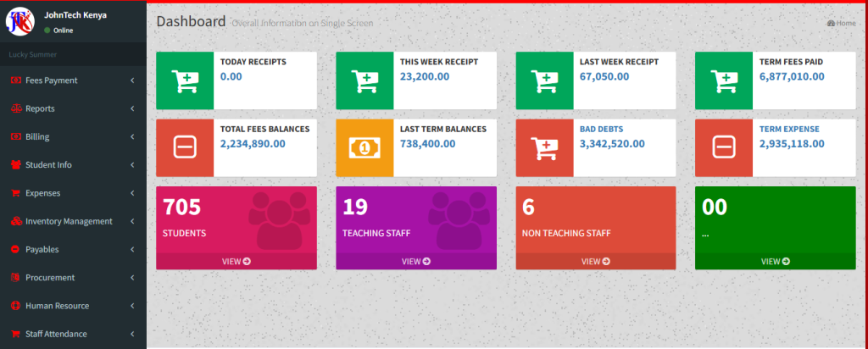
Task: Click the Last Term Balances money icon
Action: point(364,147)
